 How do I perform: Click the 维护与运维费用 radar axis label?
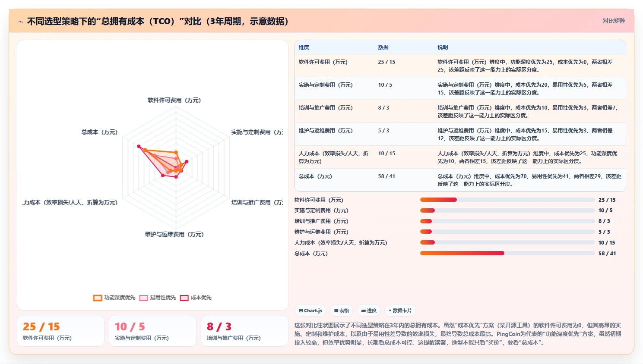pyautogui.click(x=174, y=234)
